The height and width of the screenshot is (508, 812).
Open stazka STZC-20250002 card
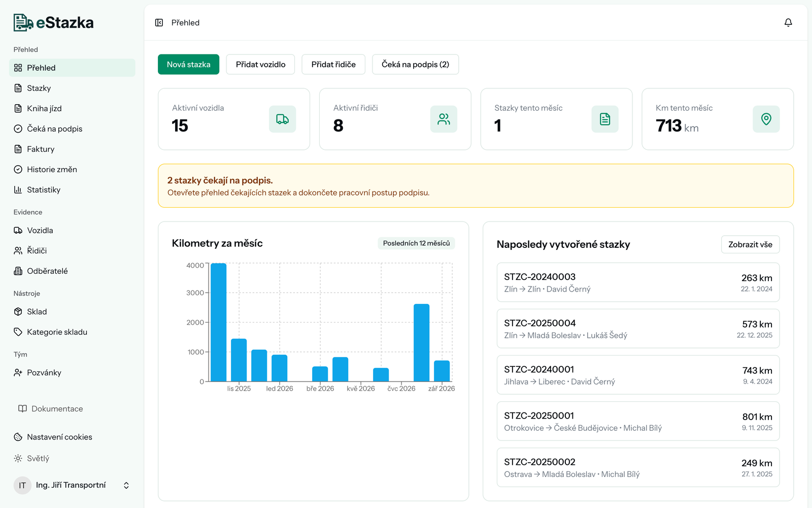(638, 467)
